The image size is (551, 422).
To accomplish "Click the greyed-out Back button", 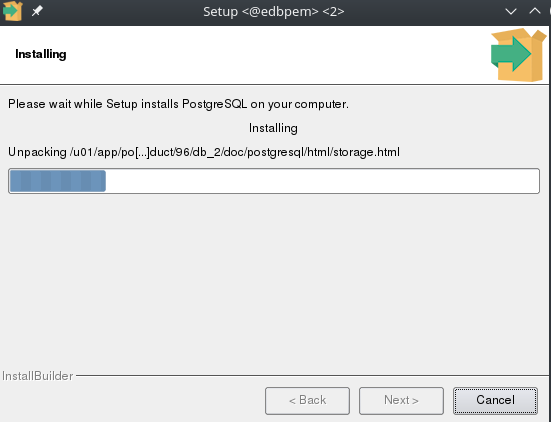I will click(x=307, y=401).
